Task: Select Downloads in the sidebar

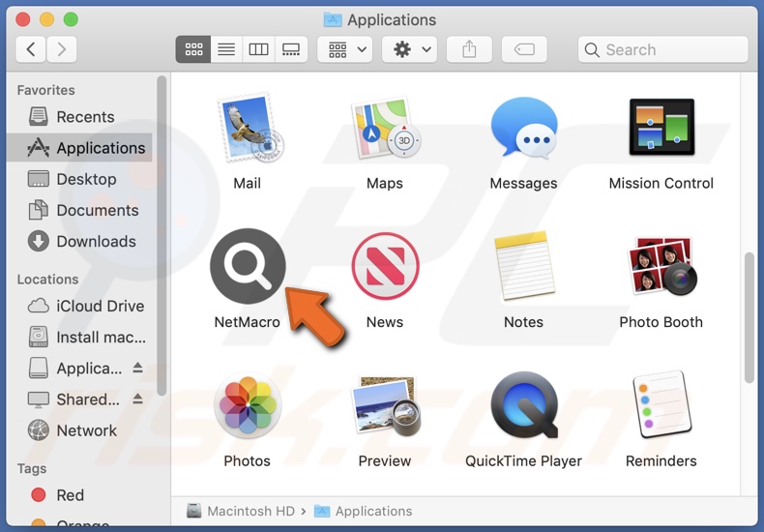Action: pos(79,241)
